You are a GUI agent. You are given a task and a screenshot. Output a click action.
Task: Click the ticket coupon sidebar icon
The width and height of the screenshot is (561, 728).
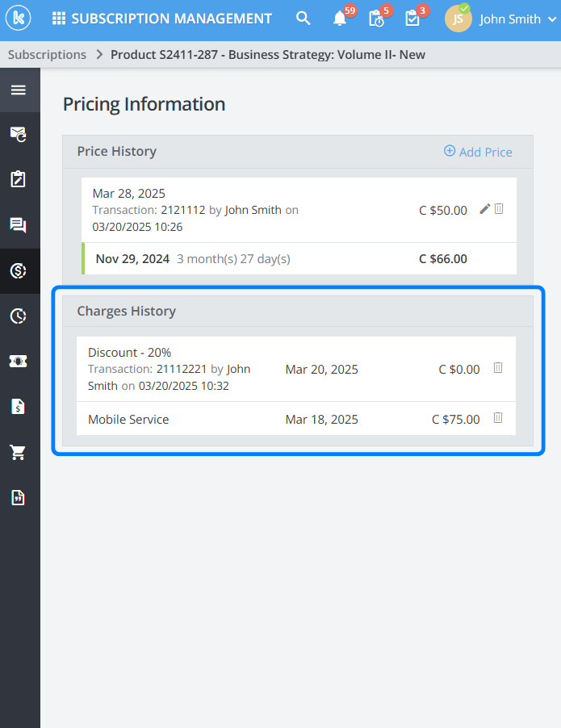(x=18, y=361)
